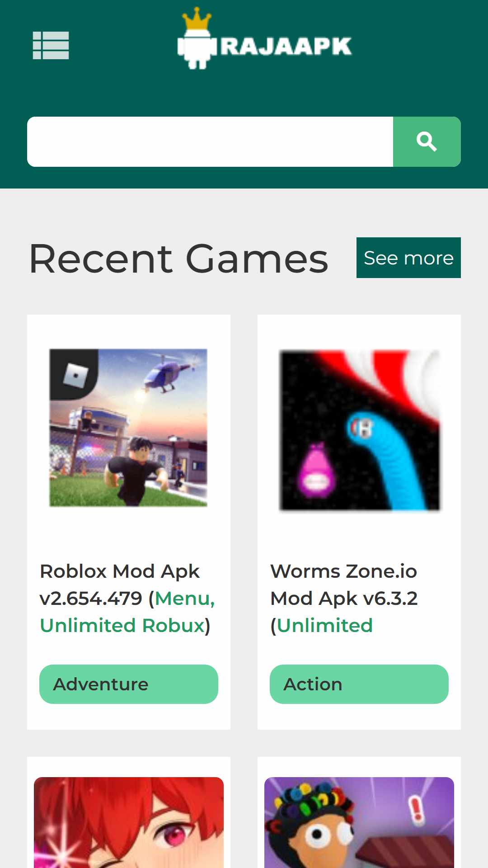This screenshot has height=868, width=488.
Task: Select the Adventure category tag
Action: [x=129, y=684]
